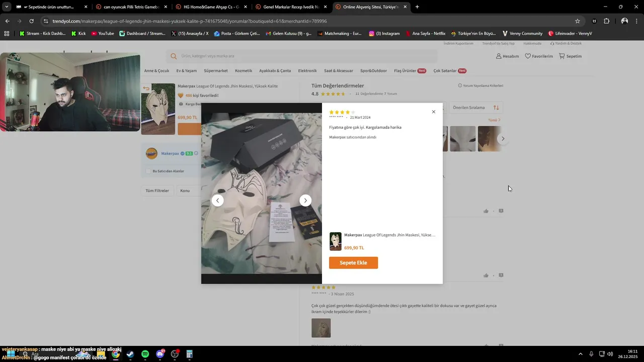The image size is (644, 362).
Task: Open the Instagram bookmark
Action: (x=384, y=33)
